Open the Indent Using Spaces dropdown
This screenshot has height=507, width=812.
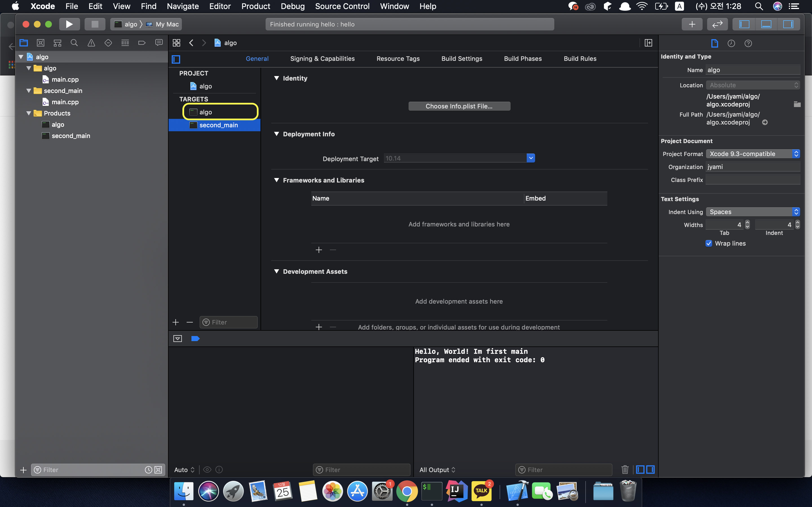(x=753, y=212)
